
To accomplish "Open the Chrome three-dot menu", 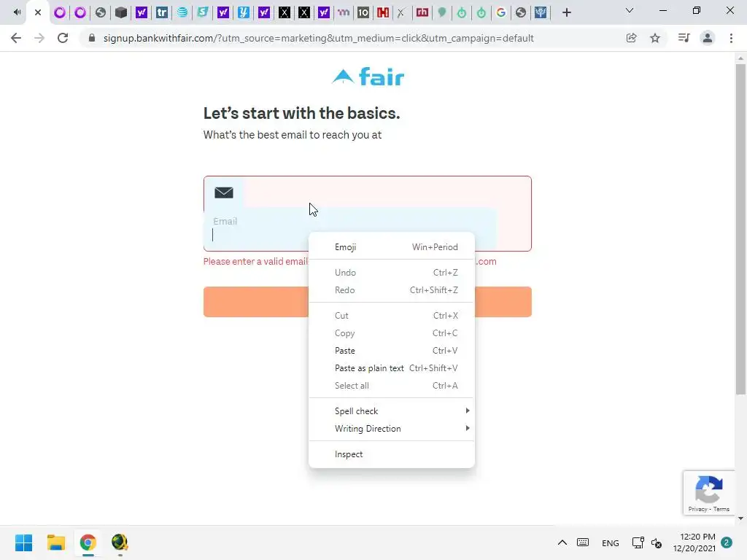I will 731,38.
